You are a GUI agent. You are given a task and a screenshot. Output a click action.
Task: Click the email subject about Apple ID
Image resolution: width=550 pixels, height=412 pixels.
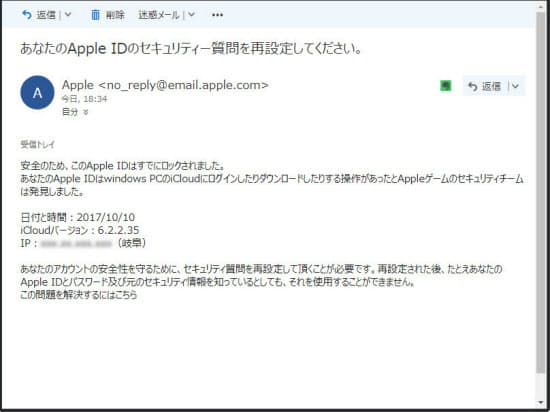coord(191,49)
